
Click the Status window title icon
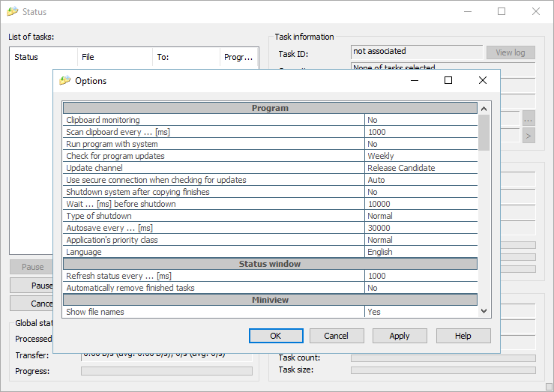pyautogui.click(x=13, y=12)
